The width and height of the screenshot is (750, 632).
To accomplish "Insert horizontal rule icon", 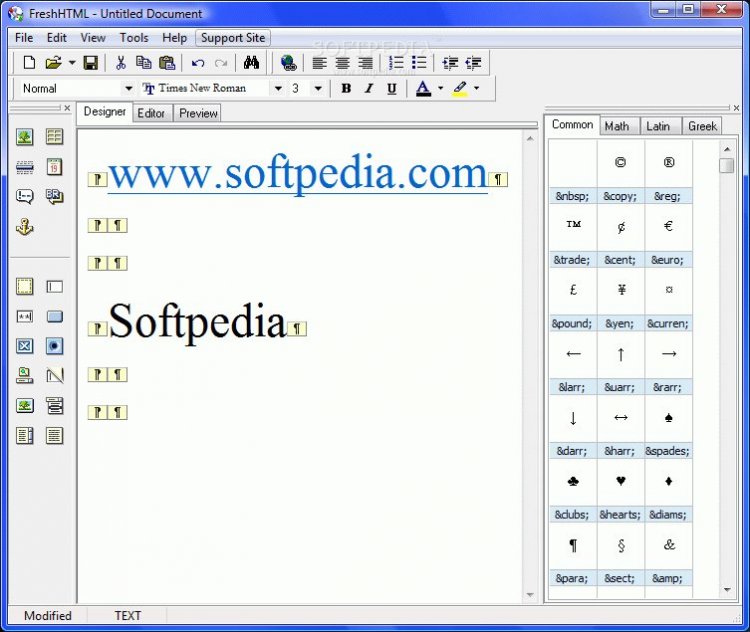I will pos(25,167).
